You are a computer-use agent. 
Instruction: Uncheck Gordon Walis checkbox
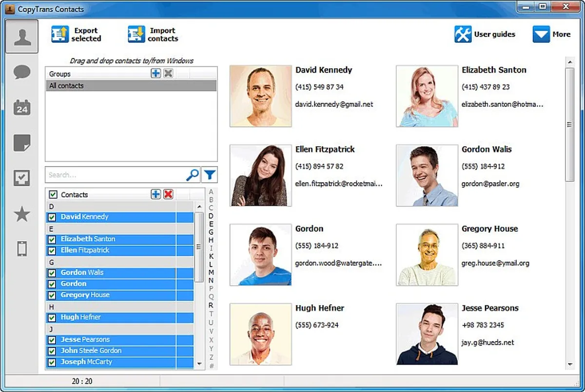52,273
